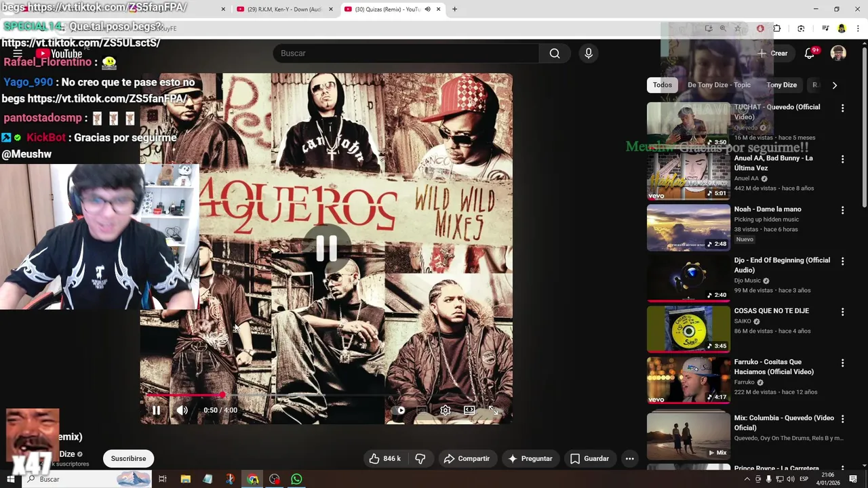Open Chrome profile avatar in toolbar

click(842, 28)
